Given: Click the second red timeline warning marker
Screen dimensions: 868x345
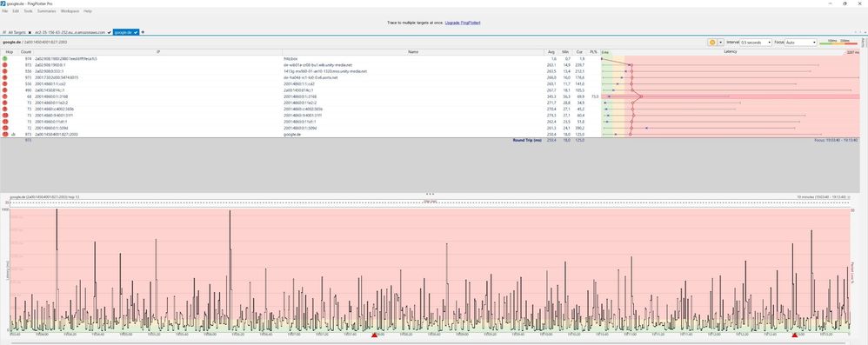Looking at the screenshot, I should pyautogui.click(x=795, y=335).
